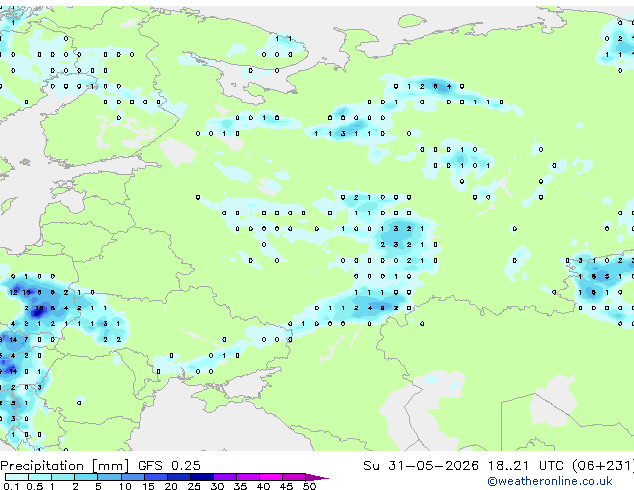634x490 pixels.
Task: Click the legend label '0.1'
Action: pyautogui.click(x=11, y=486)
